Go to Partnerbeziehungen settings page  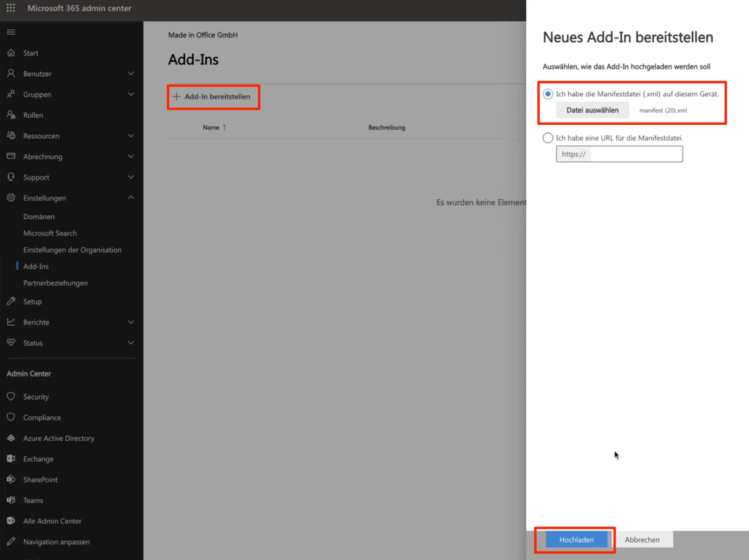(x=56, y=283)
